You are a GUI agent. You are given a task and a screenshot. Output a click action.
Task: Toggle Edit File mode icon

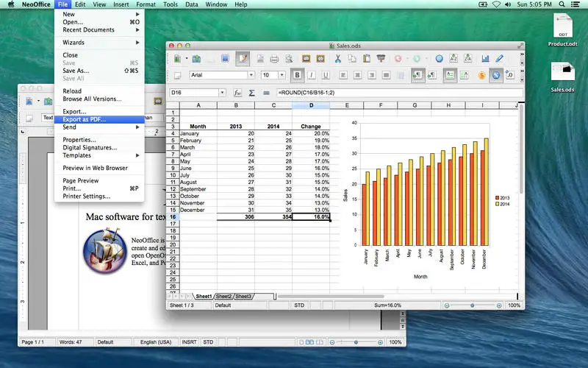coord(243,59)
